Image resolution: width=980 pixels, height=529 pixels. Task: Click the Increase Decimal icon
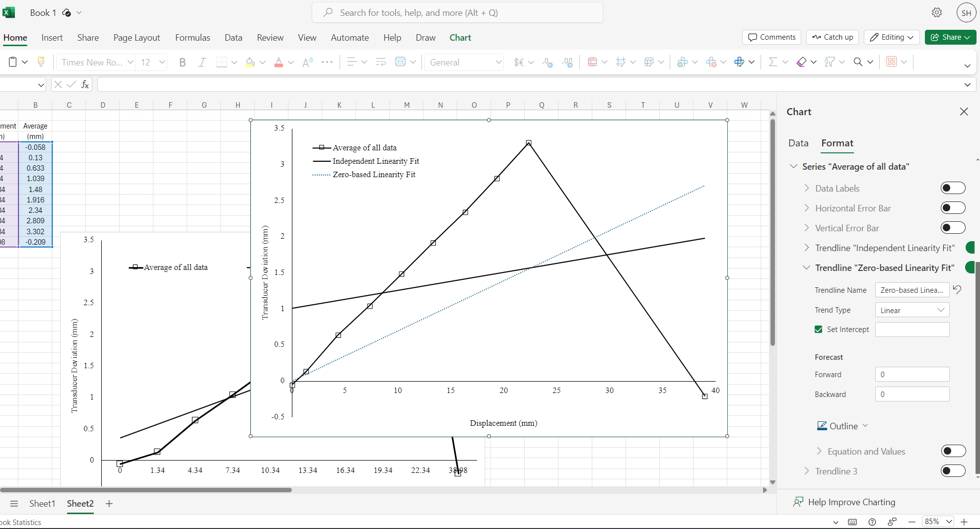coord(567,62)
